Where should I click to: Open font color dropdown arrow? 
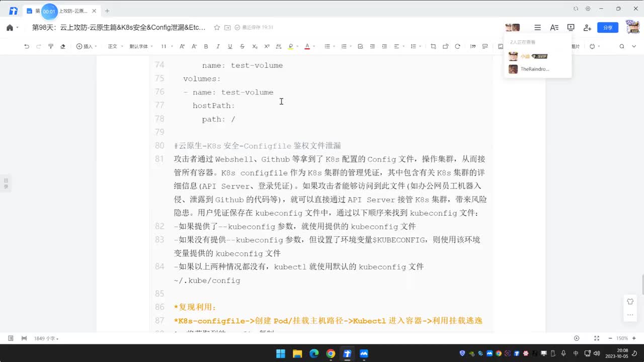point(314,46)
